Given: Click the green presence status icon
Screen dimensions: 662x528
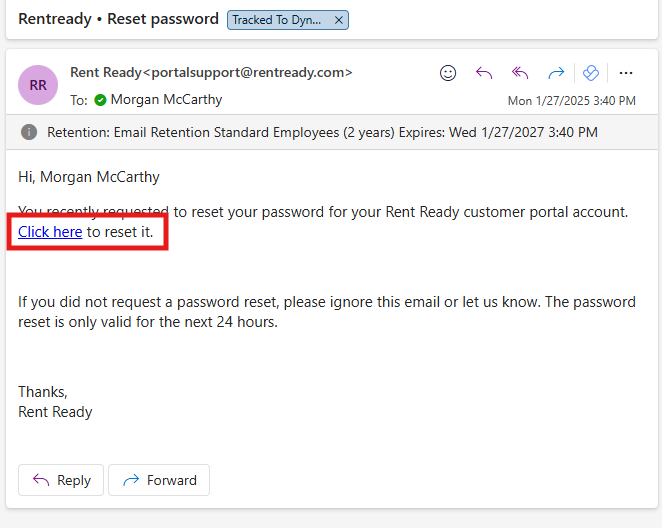Looking at the screenshot, I should pos(100,100).
